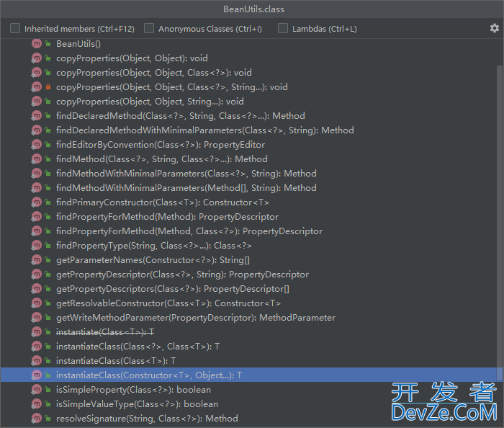504x428 pixels.
Task: Enable the Inherited members checkbox
Action: pyautogui.click(x=15, y=28)
